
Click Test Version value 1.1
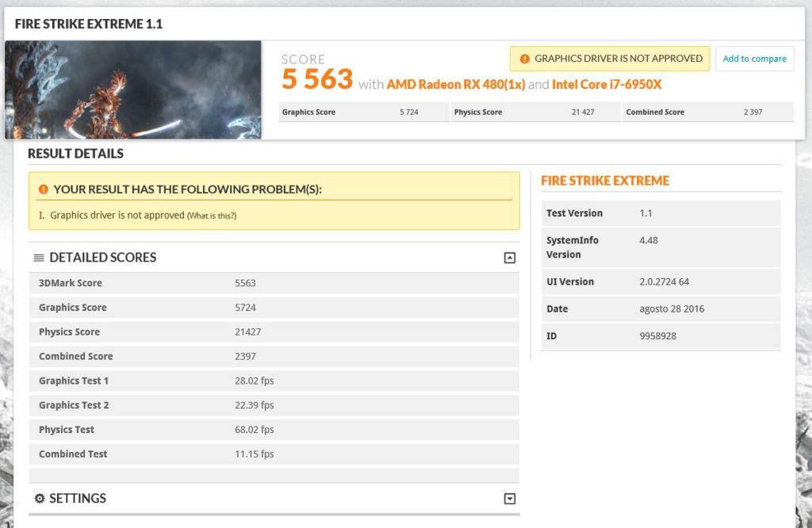pos(645,213)
